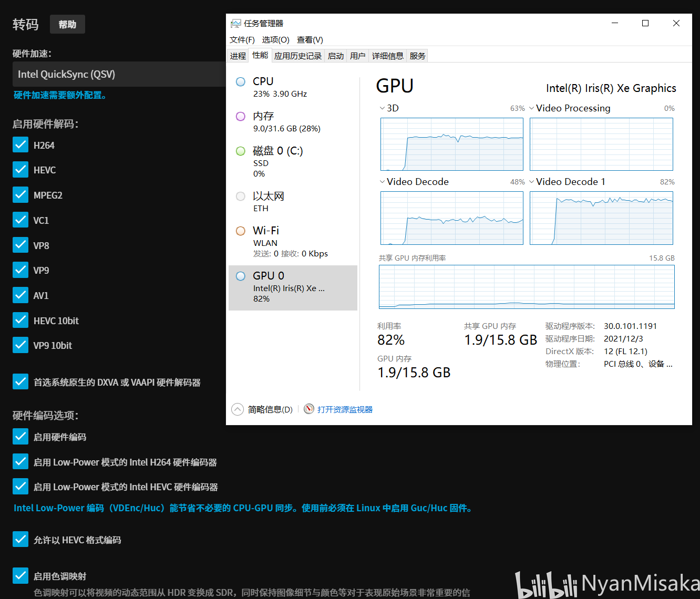Click the resource monitor icon

(x=309, y=409)
